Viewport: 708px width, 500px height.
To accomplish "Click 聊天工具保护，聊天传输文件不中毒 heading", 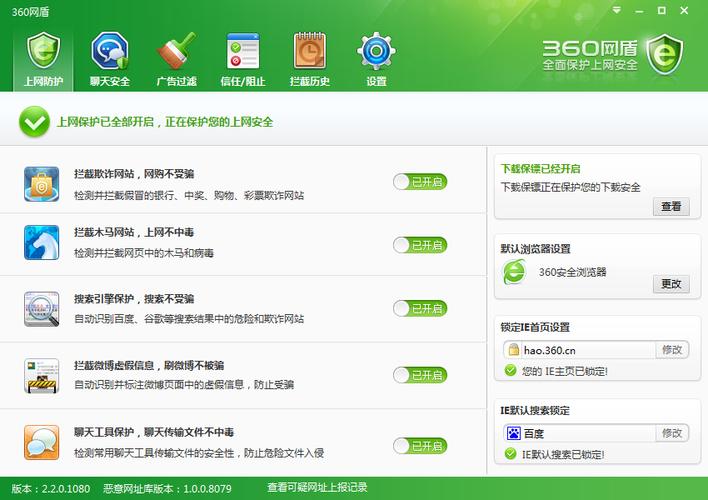I will point(154,432).
